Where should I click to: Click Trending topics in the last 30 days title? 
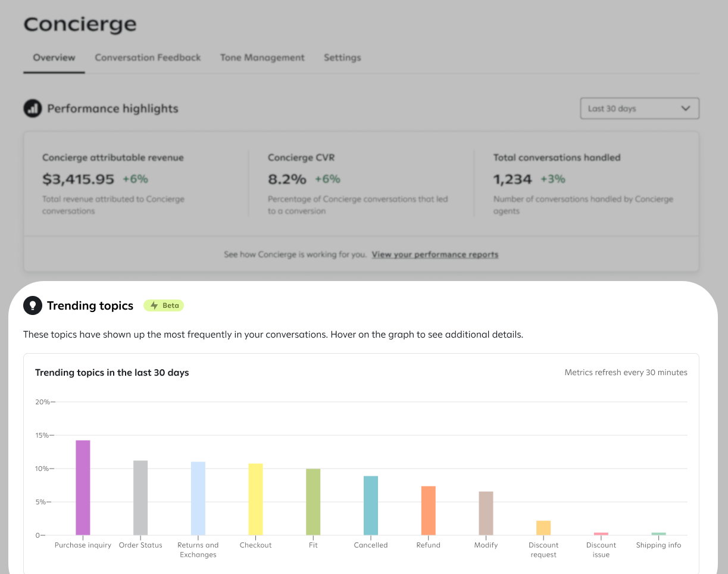click(112, 373)
